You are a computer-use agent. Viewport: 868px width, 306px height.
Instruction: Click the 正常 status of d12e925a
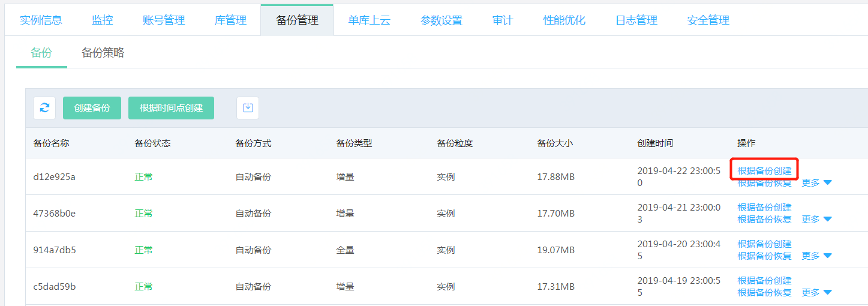coord(143,177)
